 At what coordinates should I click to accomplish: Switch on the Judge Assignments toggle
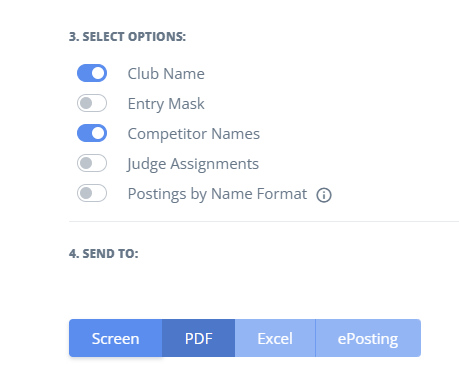coord(92,163)
